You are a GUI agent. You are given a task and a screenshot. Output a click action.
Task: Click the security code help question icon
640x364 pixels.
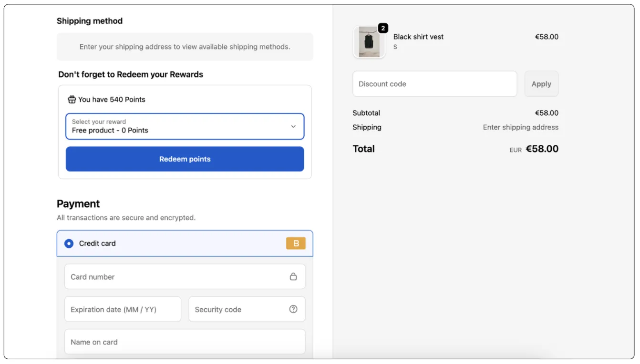tap(293, 309)
